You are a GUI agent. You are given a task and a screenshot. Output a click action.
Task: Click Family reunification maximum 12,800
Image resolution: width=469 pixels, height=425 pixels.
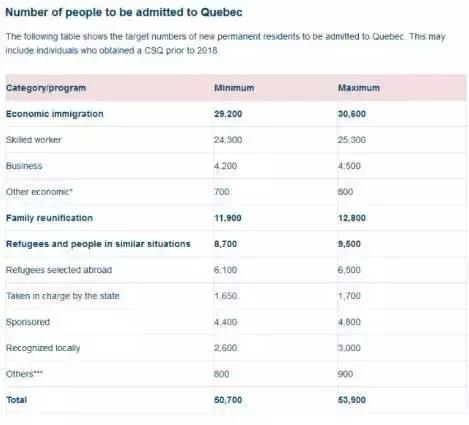click(x=352, y=218)
